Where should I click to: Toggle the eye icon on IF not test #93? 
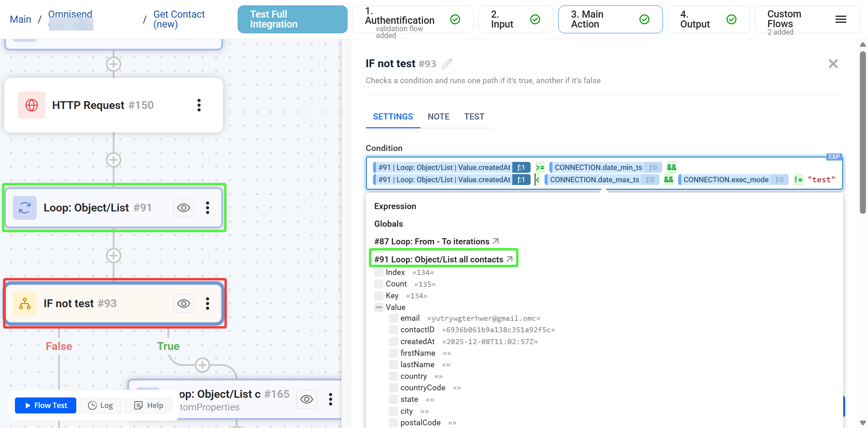183,303
